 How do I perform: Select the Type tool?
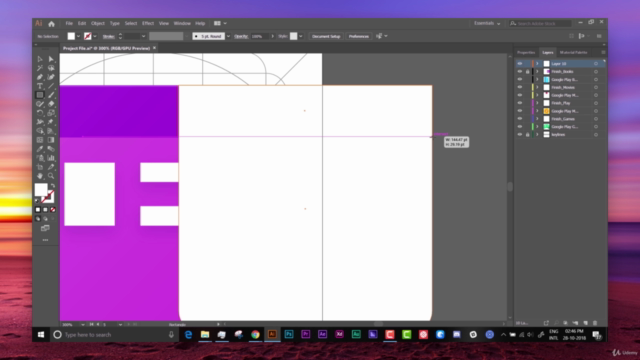coord(40,86)
